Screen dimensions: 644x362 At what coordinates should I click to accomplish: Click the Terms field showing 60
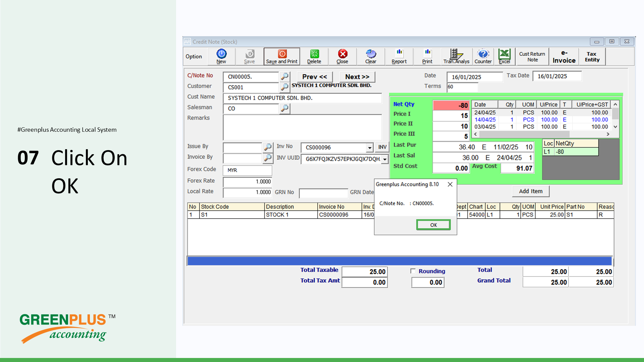pyautogui.click(x=462, y=87)
